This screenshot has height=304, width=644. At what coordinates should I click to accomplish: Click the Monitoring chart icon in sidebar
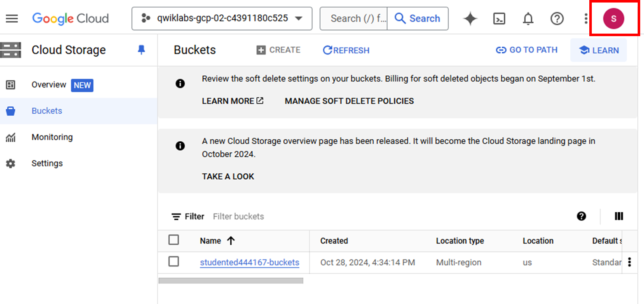11,137
